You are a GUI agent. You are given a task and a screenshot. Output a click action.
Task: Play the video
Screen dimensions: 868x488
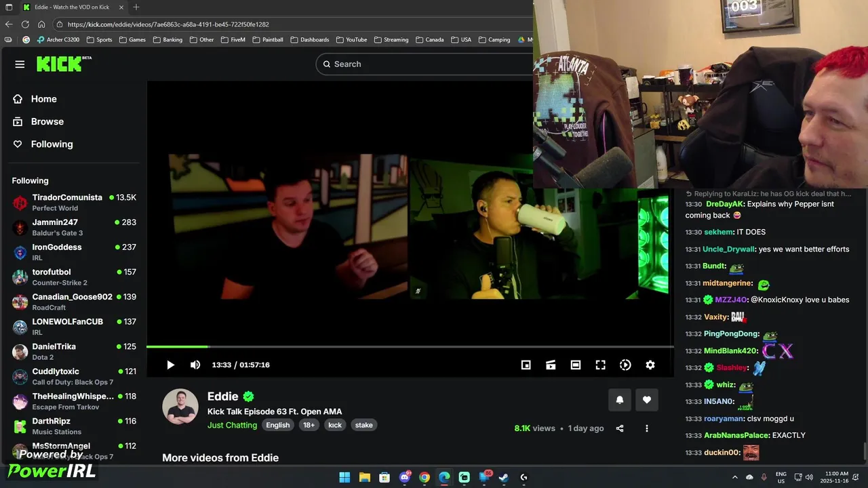[170, 365]
